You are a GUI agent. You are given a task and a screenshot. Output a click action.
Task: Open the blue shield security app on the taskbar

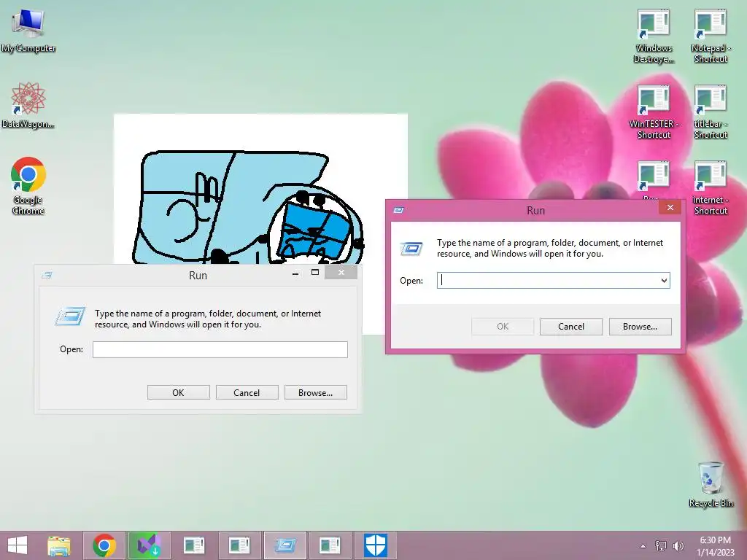[x=375, y=545]
